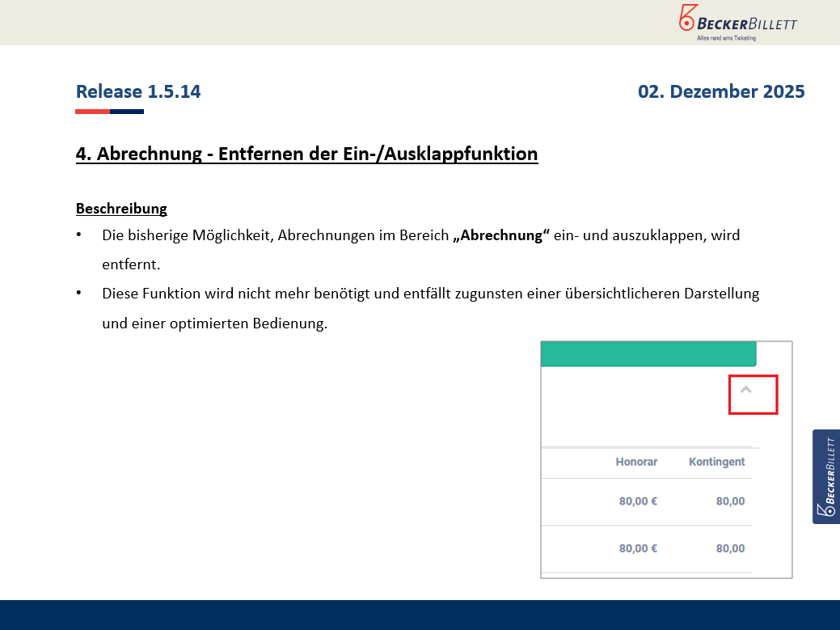Select second row's 80,00 € Honorar value
This screenshot has width=840, height=630.
point(638,548)
